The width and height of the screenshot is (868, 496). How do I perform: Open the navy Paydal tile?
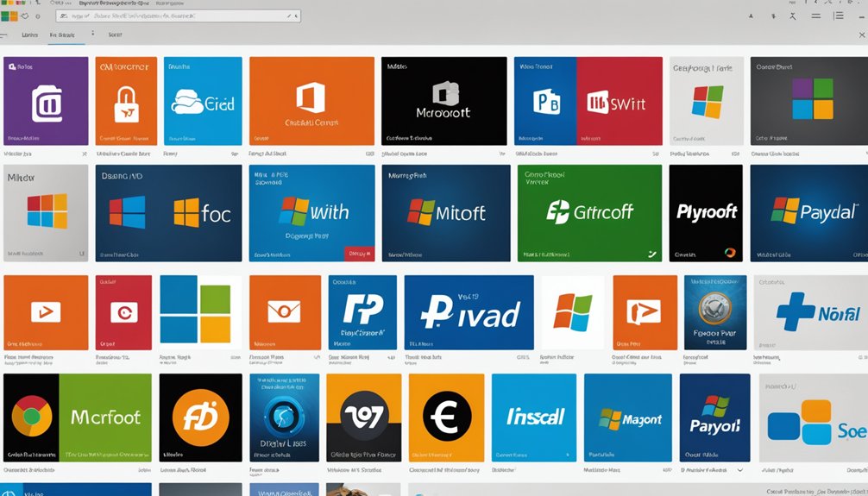coord(808,212)
